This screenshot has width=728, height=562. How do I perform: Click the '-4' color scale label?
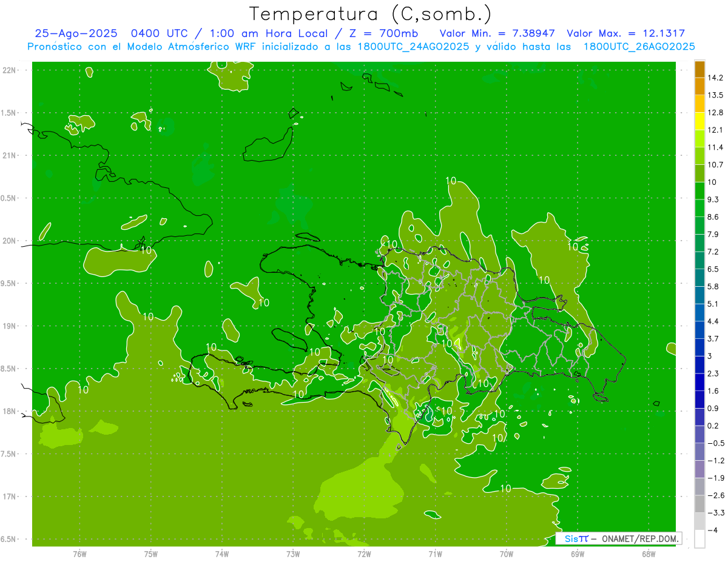tap(712, 530)
